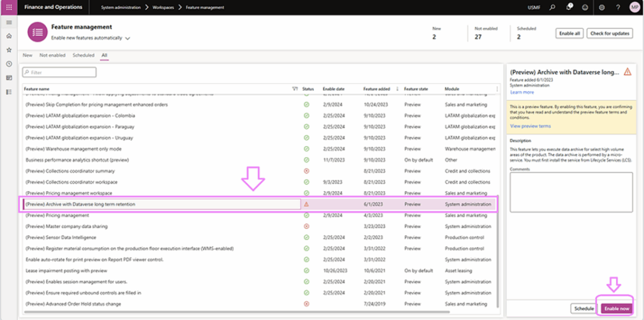
Task: Open the notifications icon with badge
Action: 569,7
